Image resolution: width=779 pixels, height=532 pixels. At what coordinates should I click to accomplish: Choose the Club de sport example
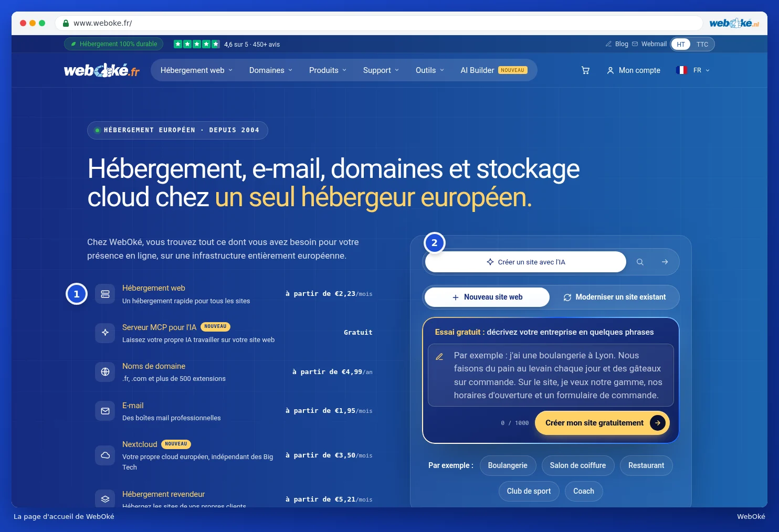click(x=529, y=491)
